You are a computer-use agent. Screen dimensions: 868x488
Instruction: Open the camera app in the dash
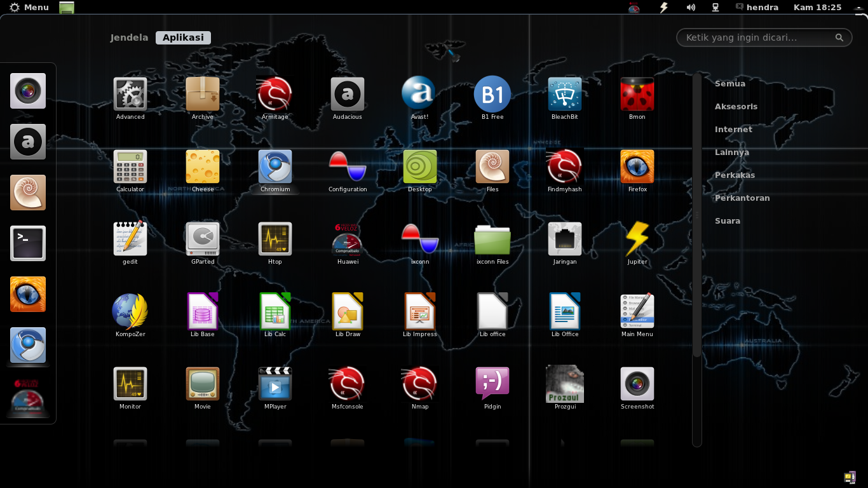[x=28, y=91]
